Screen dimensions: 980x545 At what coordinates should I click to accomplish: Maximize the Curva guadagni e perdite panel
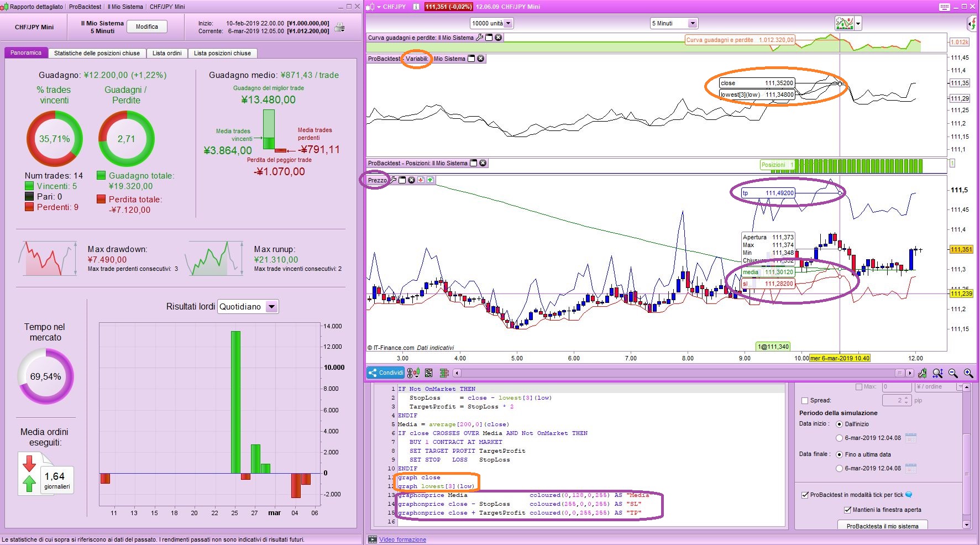tap(489, 38)
